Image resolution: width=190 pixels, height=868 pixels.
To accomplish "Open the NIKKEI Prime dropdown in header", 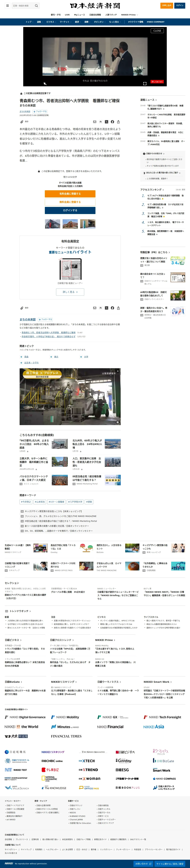I will pos(129,15).
